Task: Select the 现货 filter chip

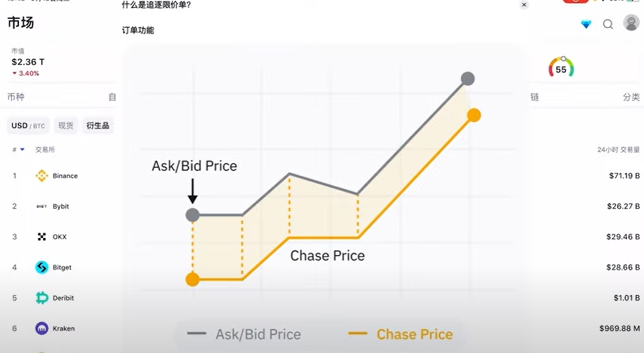Action: pyautogui.click(x=66, y=126)
